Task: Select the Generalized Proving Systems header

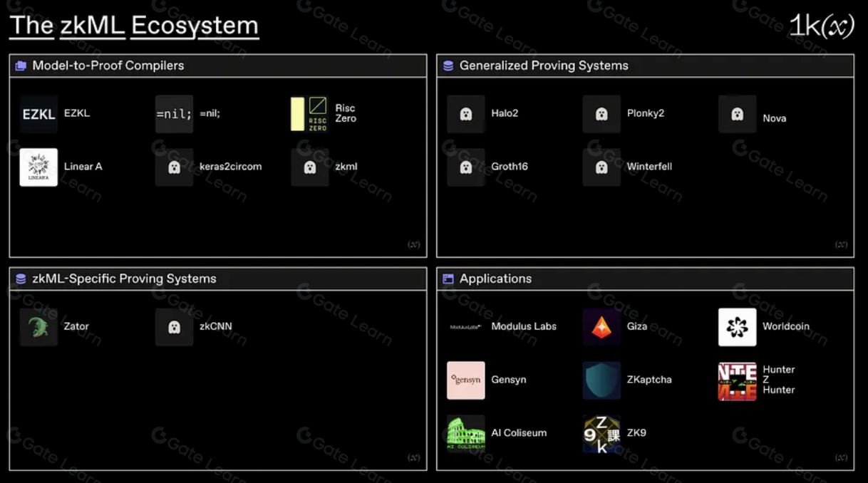Action: pos(543,66)
